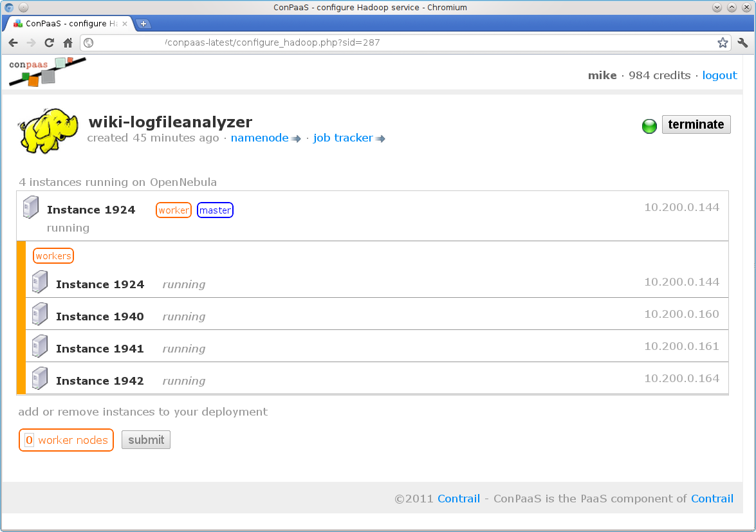Click the orange worker tag on Instance 1924
This screenshot has height=532, width=756.
[x=174, y=210]
